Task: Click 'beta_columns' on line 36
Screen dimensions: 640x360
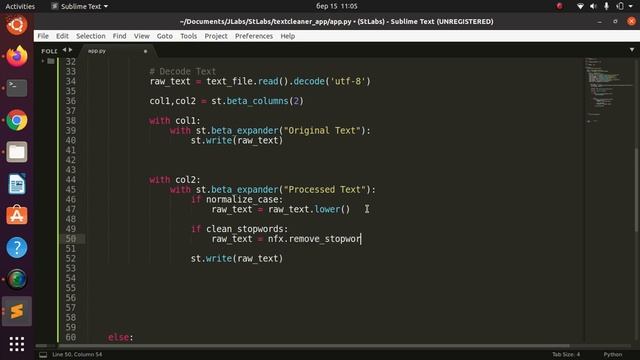Action: click(x=257, y=101)
